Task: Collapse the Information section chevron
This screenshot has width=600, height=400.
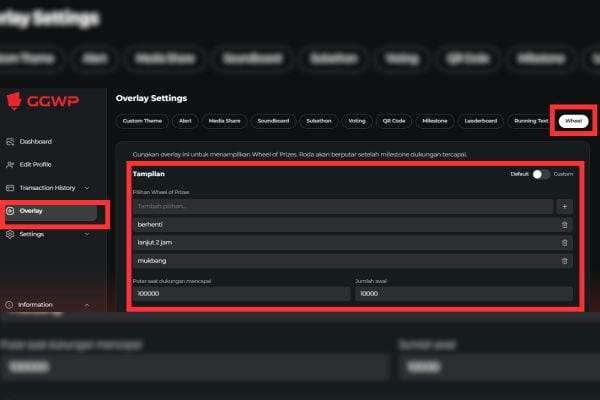Action: 87,305
